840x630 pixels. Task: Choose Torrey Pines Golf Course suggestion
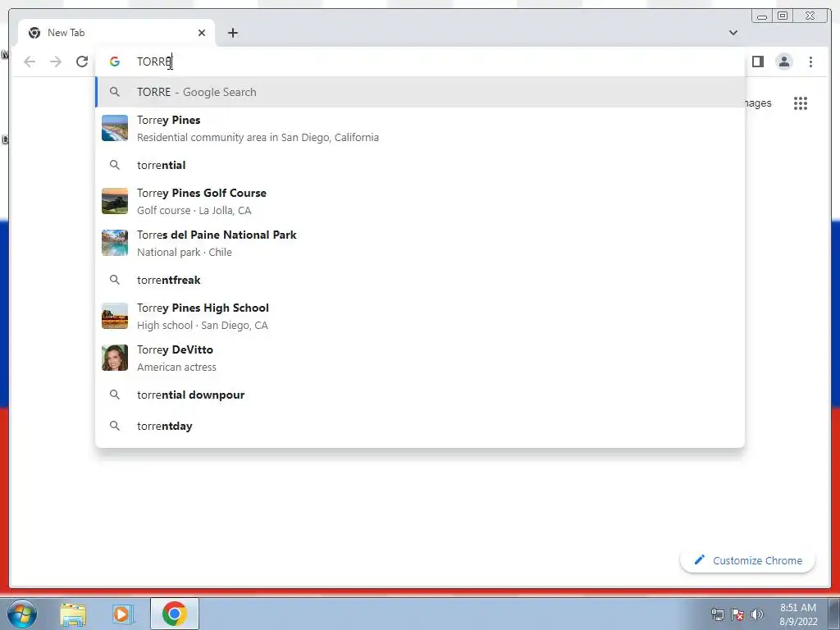click(420, 202)
